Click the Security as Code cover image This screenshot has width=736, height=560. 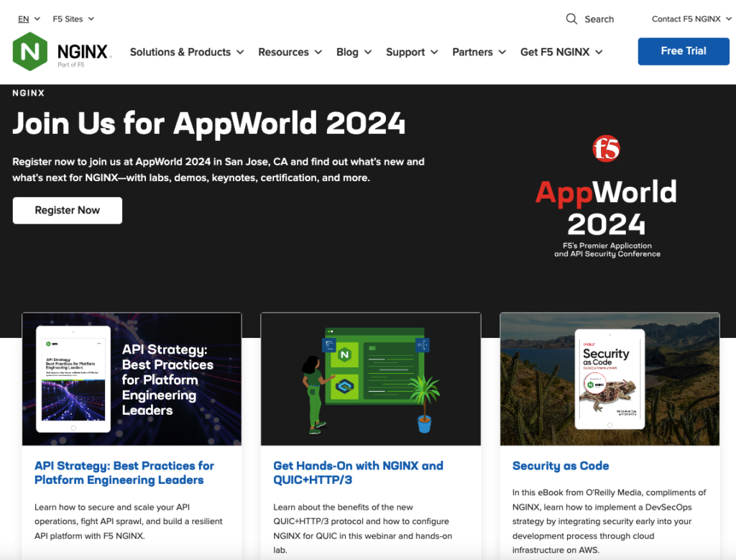(x=609, y=379)
